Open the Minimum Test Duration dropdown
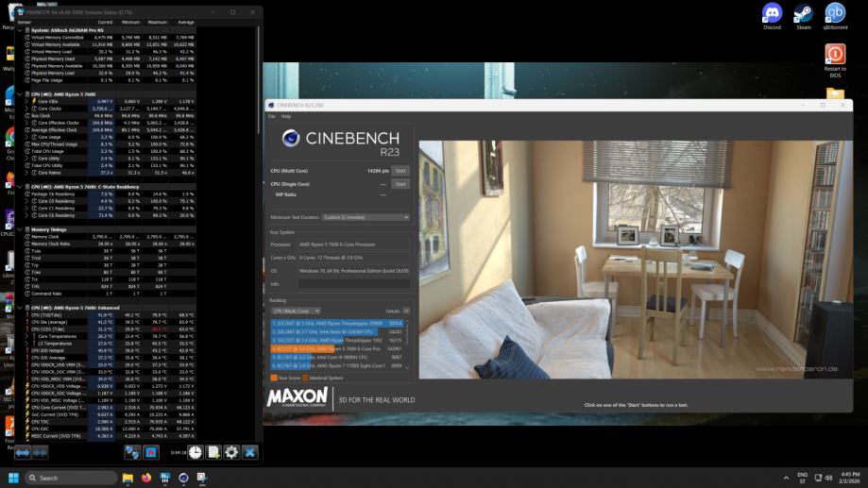This screenshot has width=868, height=488. pyautogui.click(x=366, y=217)
